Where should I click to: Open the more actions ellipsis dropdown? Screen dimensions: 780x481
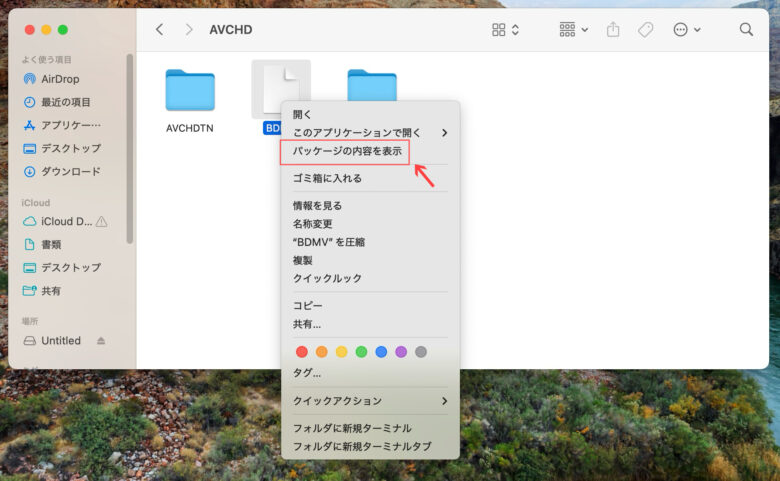click(x=686, y=30)
